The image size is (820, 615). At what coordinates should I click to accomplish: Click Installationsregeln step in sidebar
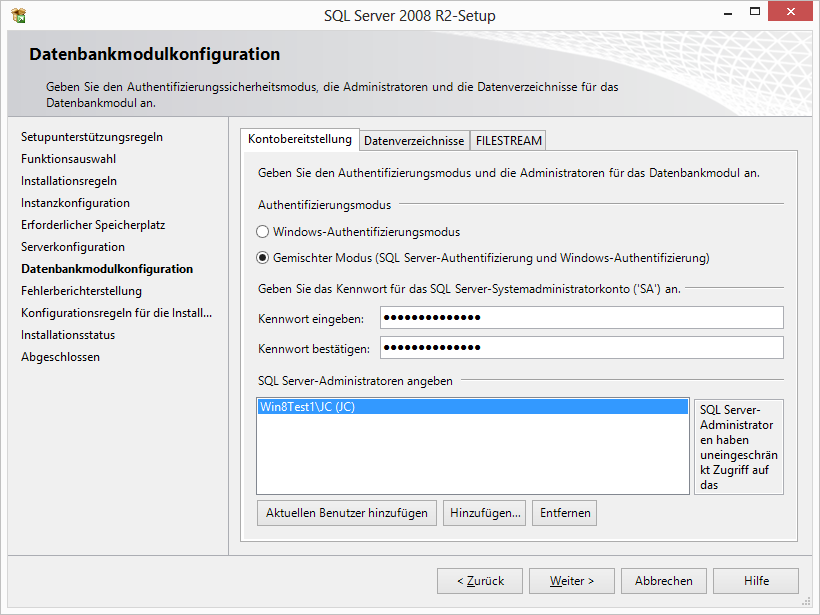click(69, 181)
